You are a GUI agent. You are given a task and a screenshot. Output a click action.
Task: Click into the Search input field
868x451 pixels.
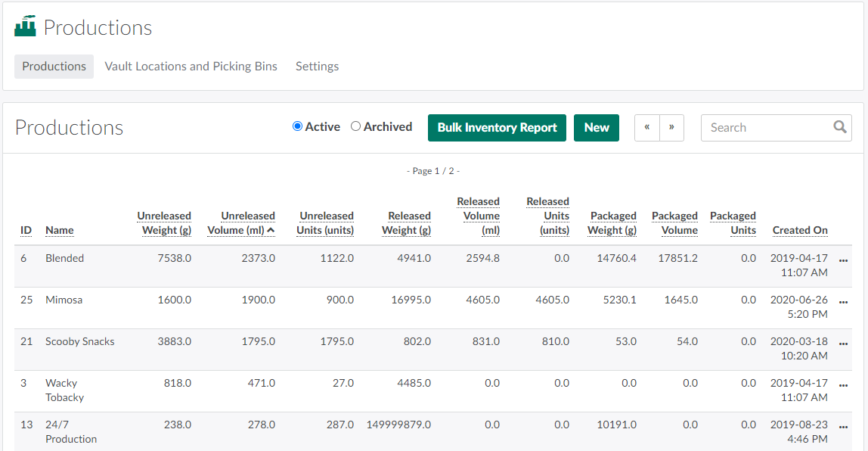pyautogui.click(x=764, y=128)
